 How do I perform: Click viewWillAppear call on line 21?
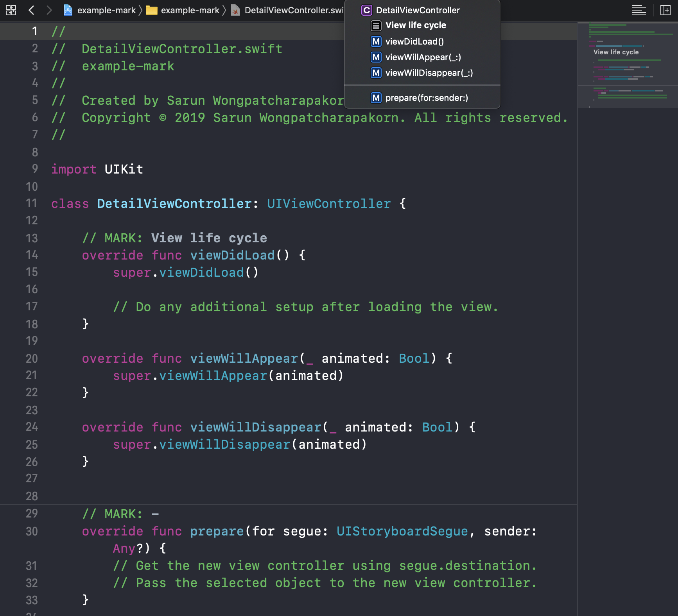coord(213,376)
